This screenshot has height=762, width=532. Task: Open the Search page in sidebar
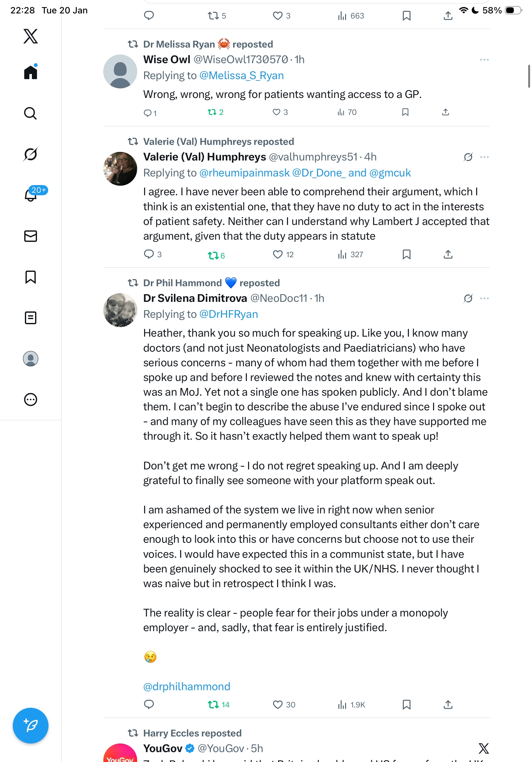[x=31, y=114]
